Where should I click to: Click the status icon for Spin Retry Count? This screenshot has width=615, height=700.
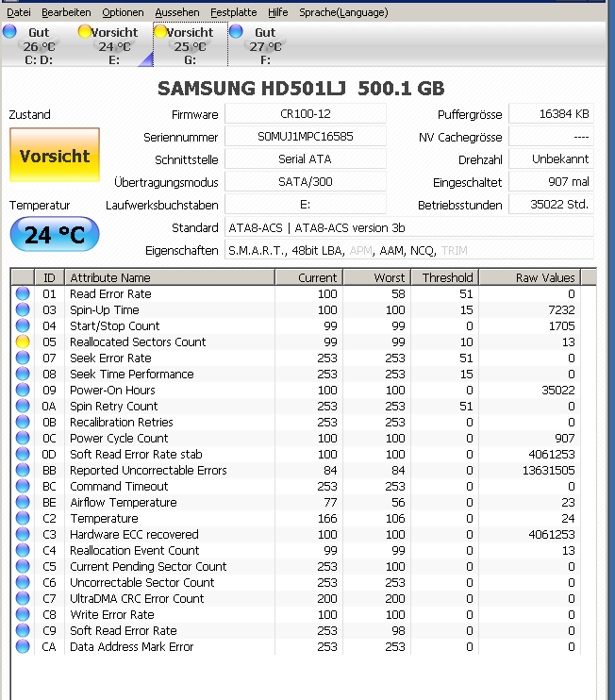tap(23, 407)
